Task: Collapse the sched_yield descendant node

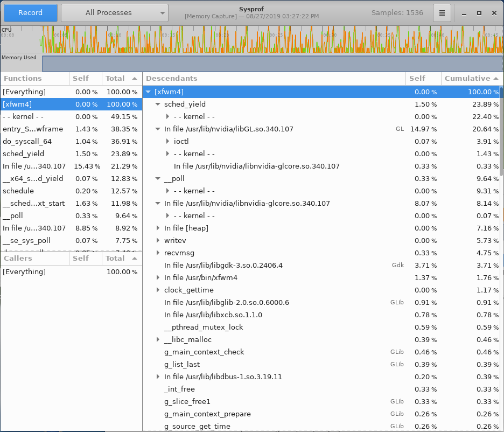Action: pos(158,104)
